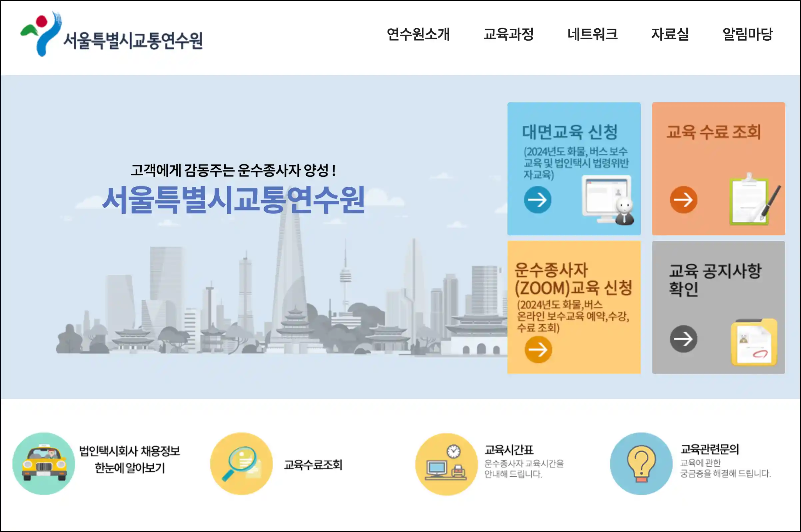Click the yellow folder icon in 교육 공지사항 card
This screenshot has height=532, width=801.
click(754, 342)
